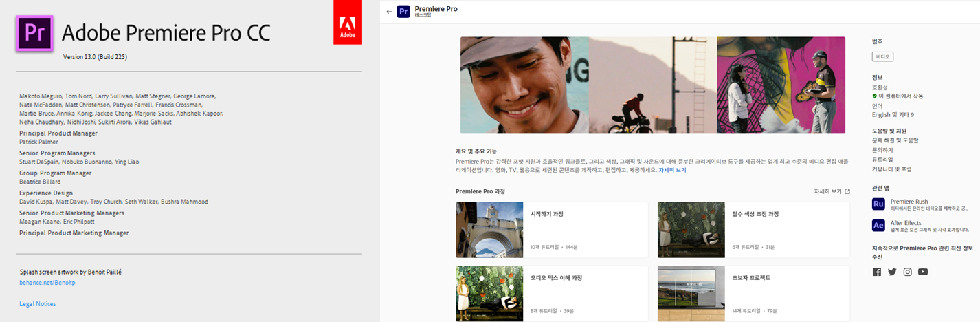The image size is (980, 322).
Task: Open the 시작하기 과정 tutorial card
Action: click(551, 230)
